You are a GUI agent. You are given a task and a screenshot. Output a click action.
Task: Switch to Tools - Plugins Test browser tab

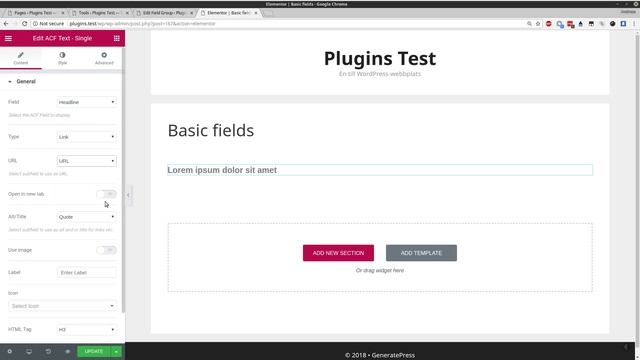(x=98, y=13)
